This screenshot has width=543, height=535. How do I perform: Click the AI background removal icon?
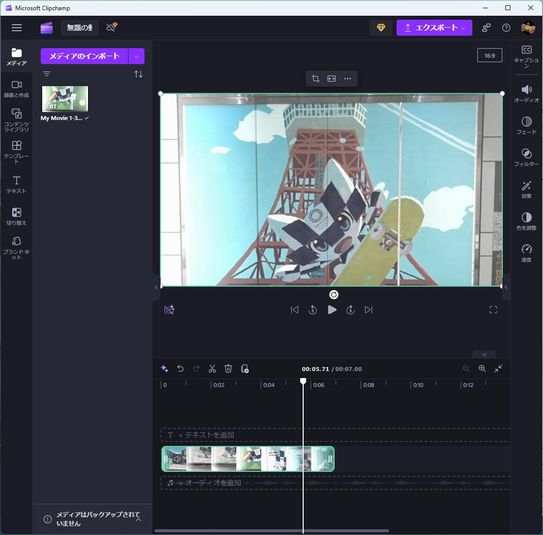click(x=169, y=310)
